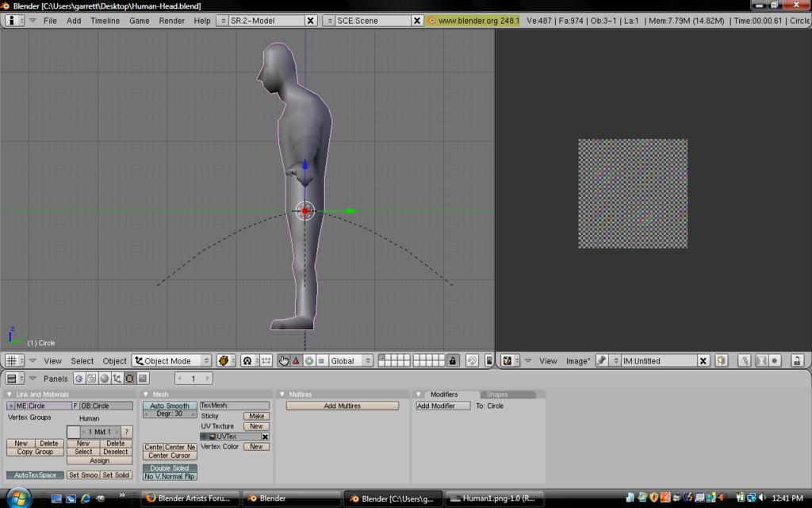
Task: Select the Object context icon in Panels
Action: click(117, 379)
